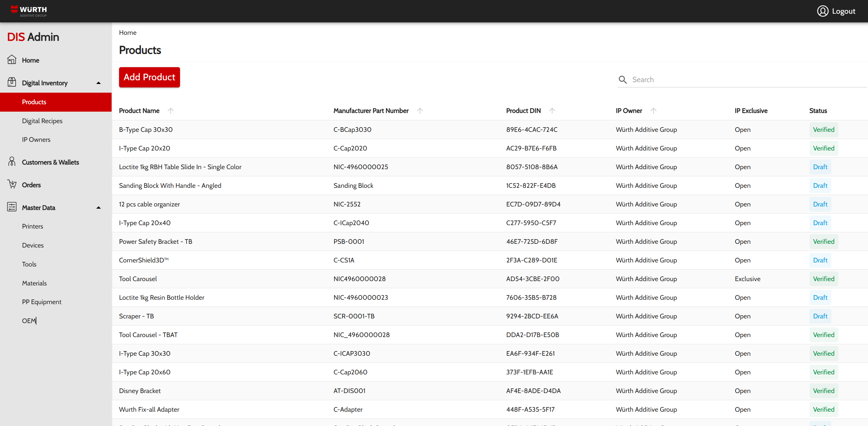This screenshot has width=868, height=426.
Task: Open Digital Recipes menu item
Action: (x=42, y=121)
